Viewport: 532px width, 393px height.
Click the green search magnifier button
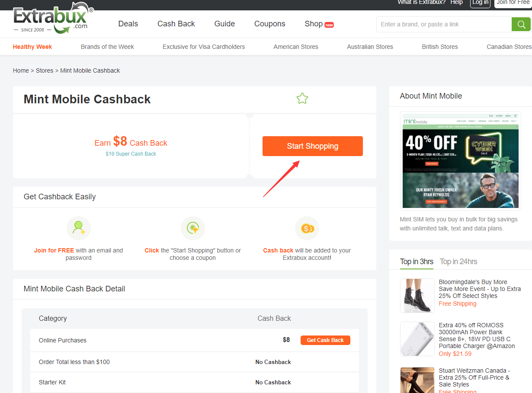click(521, 24)
